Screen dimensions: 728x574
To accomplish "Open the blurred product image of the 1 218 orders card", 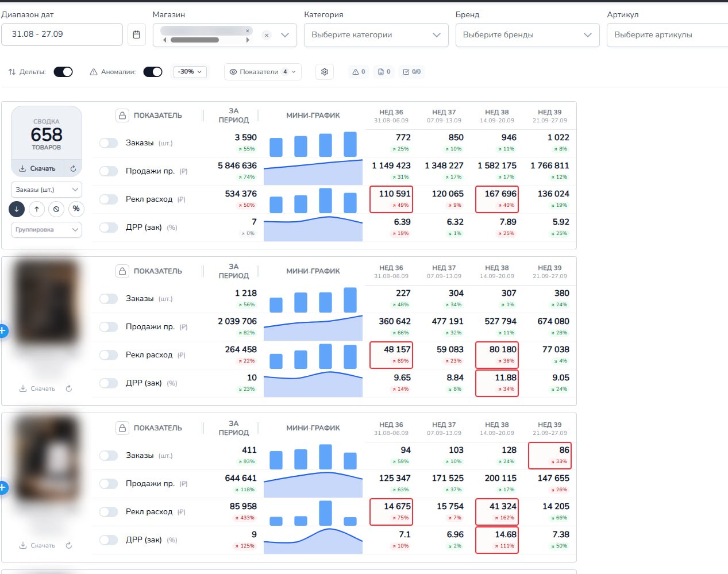I will 45,302.
